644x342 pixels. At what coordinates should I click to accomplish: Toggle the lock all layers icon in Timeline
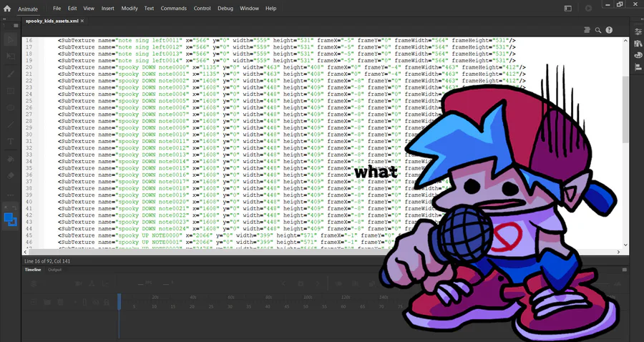[x=107, y=302]
